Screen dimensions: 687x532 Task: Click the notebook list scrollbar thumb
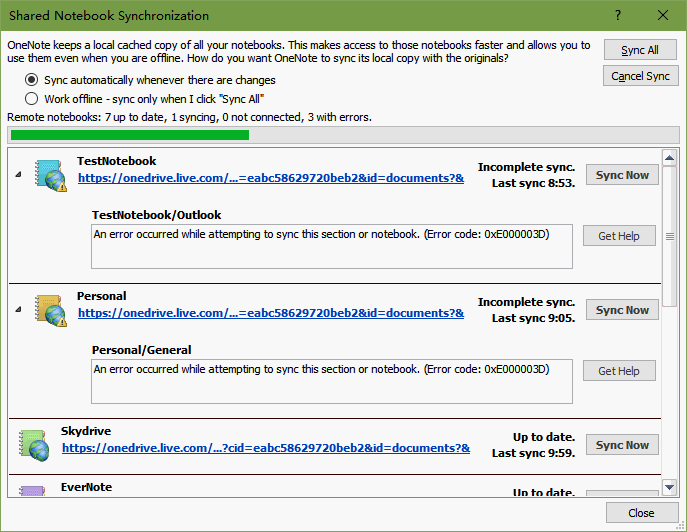[669, 236]
